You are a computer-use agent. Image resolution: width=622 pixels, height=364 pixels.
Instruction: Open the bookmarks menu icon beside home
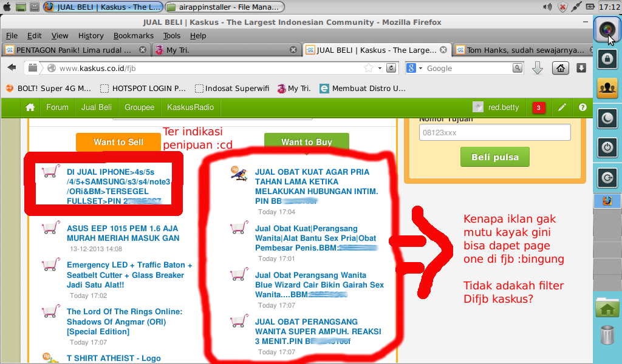(x=581, y=68)
